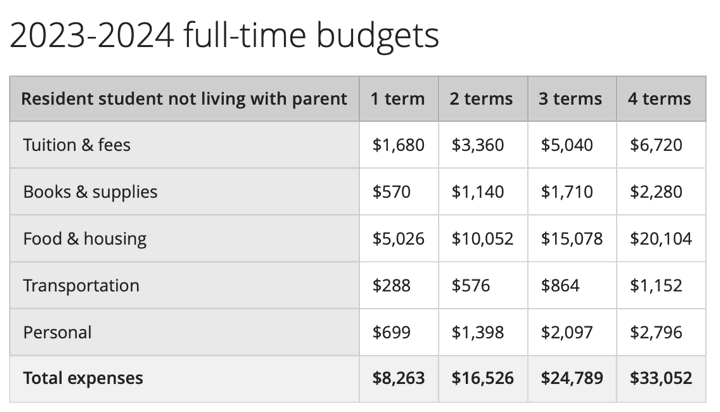This screenshot has height=412, width=720.
Task: Click the "2023-2024 full-time budgets" heading
Action: coord(224,36)
